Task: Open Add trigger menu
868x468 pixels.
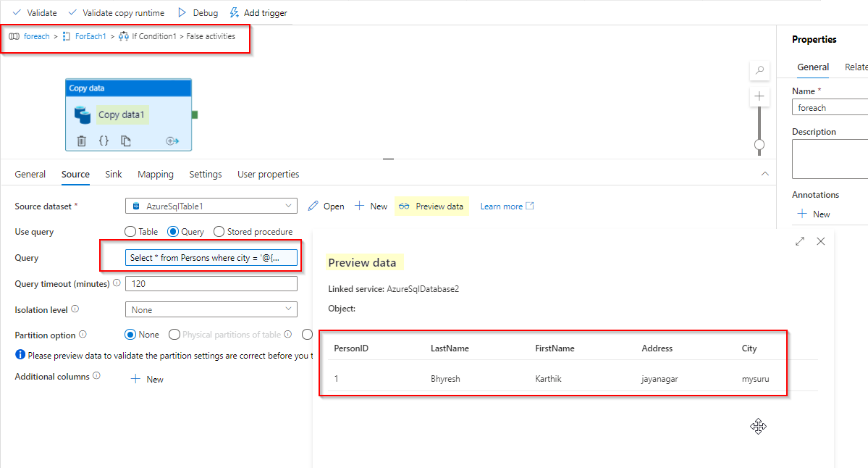Action: click(x=258, y=13)
